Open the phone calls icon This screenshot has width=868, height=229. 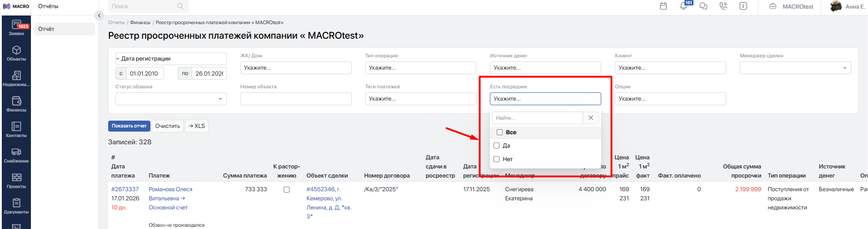click(723, 6)
